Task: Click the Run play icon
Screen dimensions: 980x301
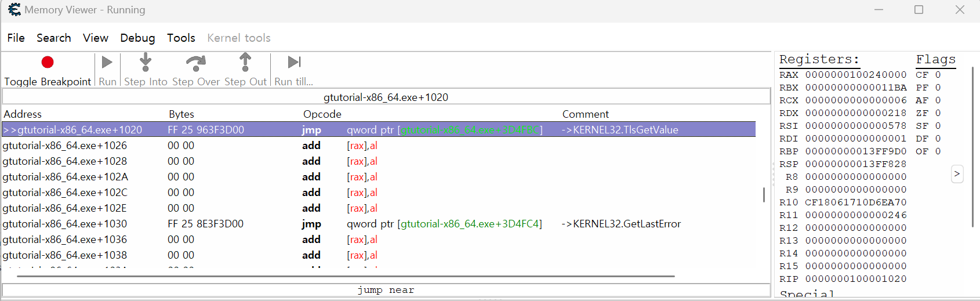Action: (x=107, y=62)
